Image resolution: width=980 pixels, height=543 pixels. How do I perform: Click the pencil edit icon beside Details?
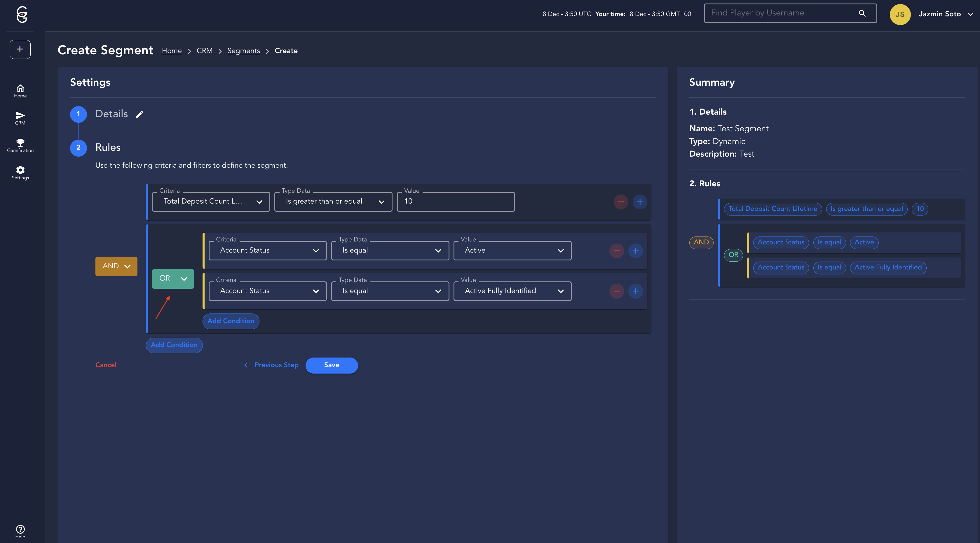pyautogui.click(x=139, y=114)
